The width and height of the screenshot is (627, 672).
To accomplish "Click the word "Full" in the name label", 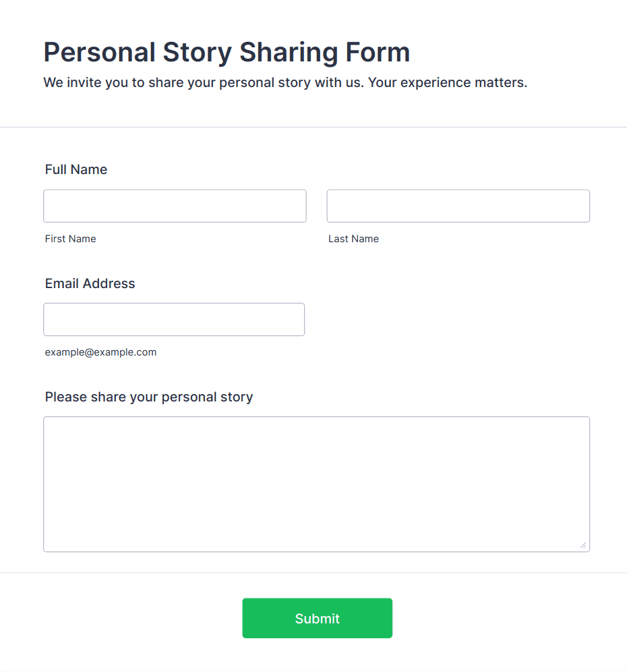I will (56, 169).
